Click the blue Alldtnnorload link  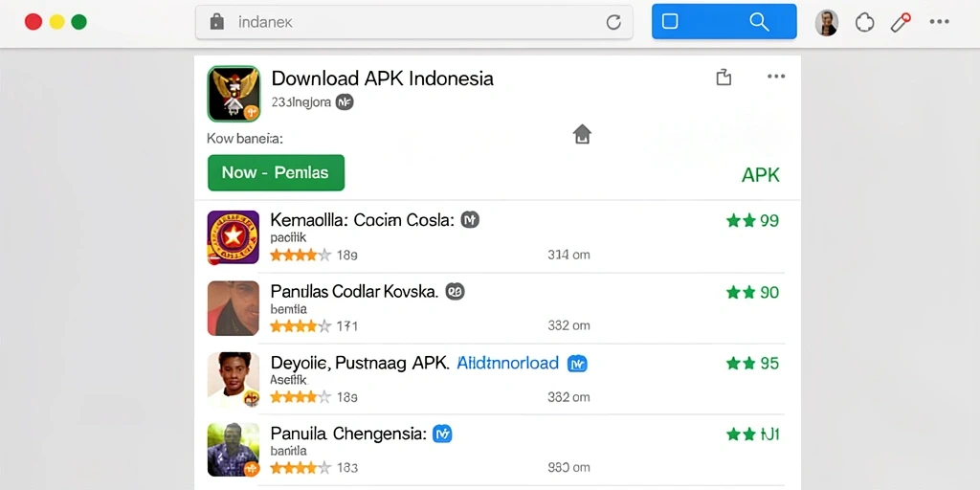coord(507,363)
